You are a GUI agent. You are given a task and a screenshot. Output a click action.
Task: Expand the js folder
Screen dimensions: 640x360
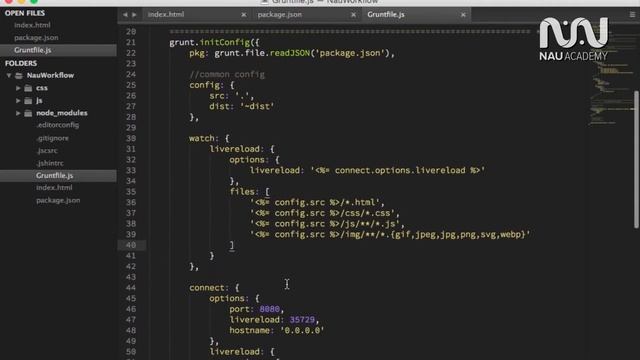(18, 100)
